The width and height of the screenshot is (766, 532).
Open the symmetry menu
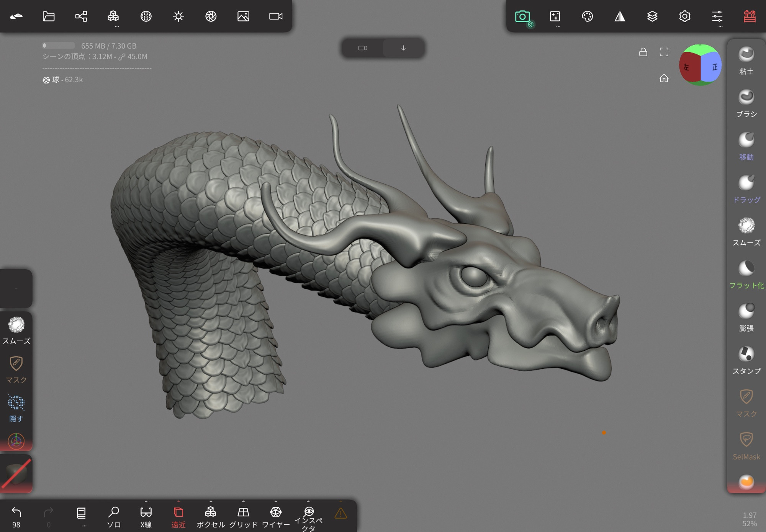[620, 16]
